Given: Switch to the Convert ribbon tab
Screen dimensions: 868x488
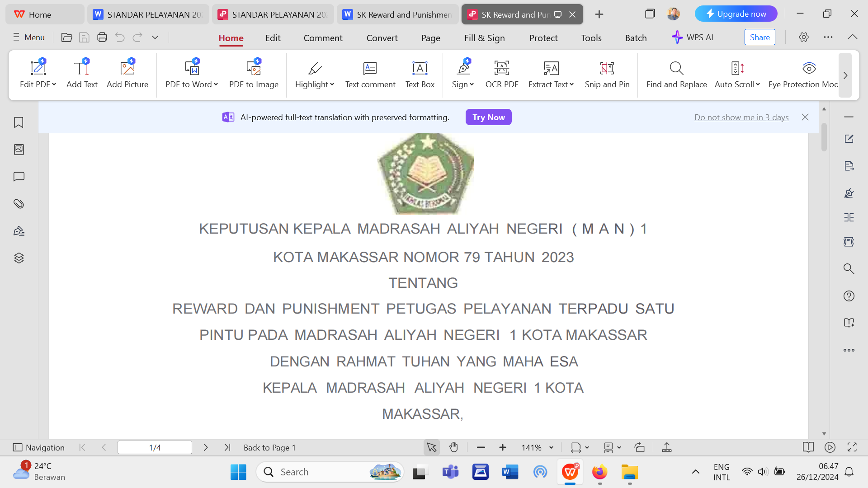Looking at the screenshot, I should click(x=382, y=38).
